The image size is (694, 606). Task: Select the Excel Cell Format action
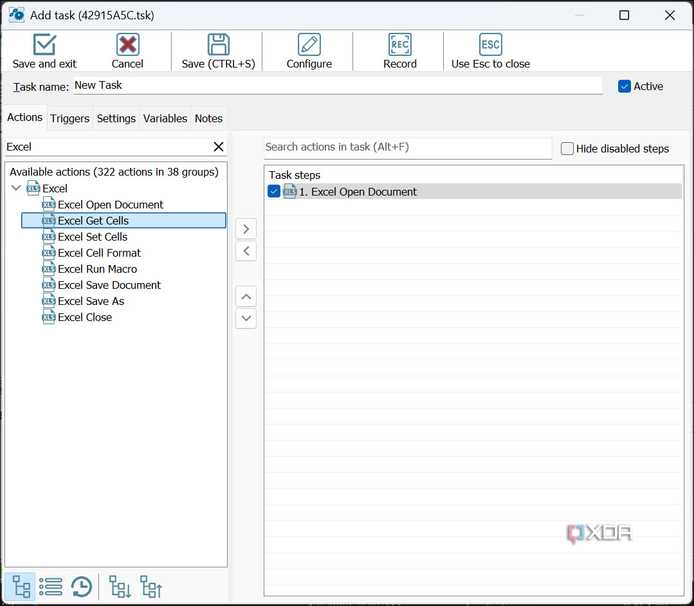[99, 253]
